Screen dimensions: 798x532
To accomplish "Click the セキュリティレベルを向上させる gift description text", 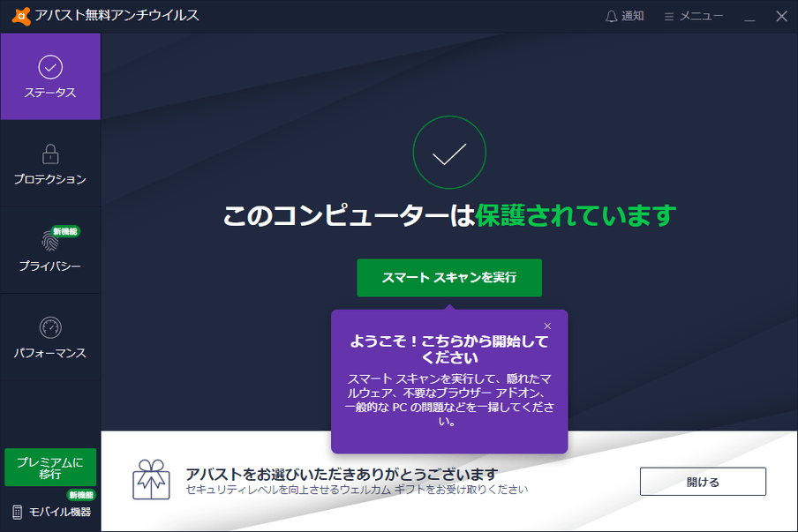I will pyautogui.click(x=357, y=490).
